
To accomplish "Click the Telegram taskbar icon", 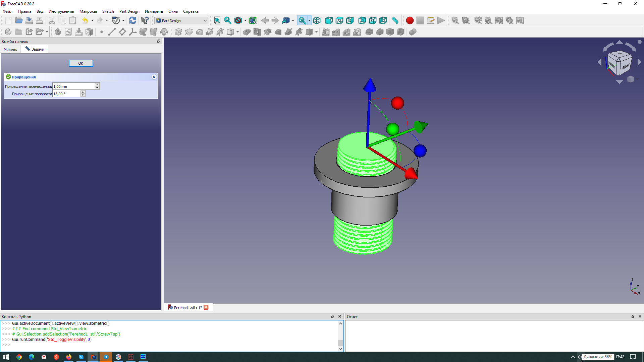I will pyautogui.click(x=106, y=357).
